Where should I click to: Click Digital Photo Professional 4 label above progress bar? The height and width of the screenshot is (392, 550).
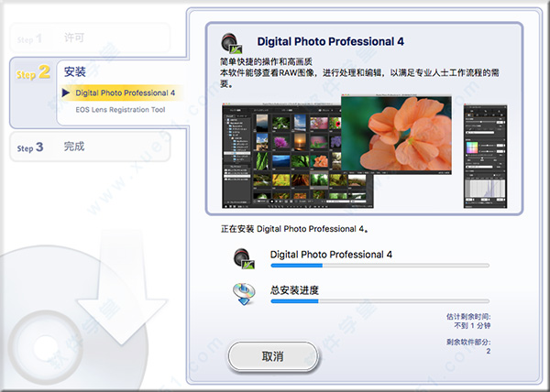[331, 255]
